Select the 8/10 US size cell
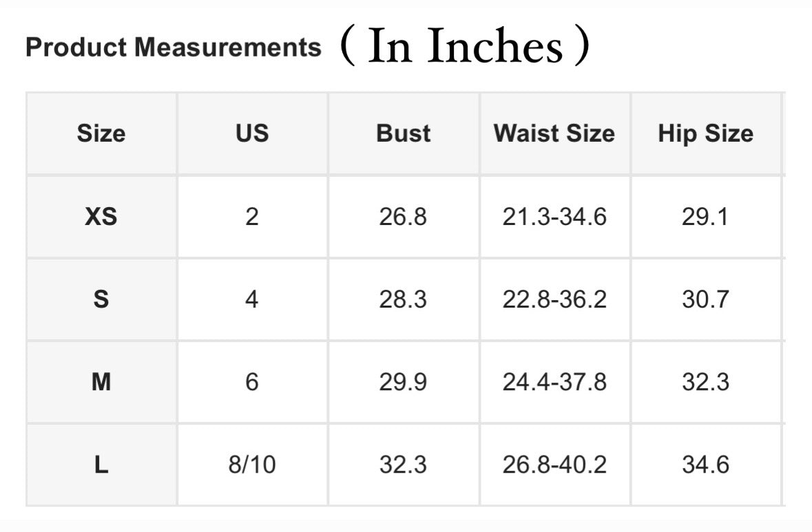The height and width of the screenshot is (532, 812). [252, 465]
